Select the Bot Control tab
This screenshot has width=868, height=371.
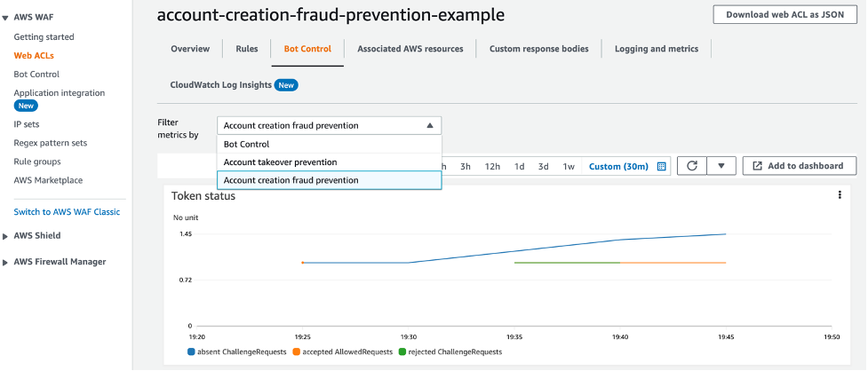[307, 49]
